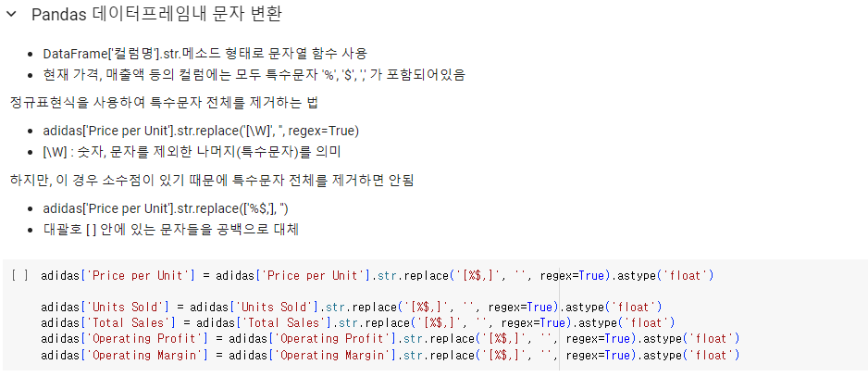Run the code cell via the brackets
The height and width of the screenshot is (377, 868).
pyautogui.click(x=19, y=275)
